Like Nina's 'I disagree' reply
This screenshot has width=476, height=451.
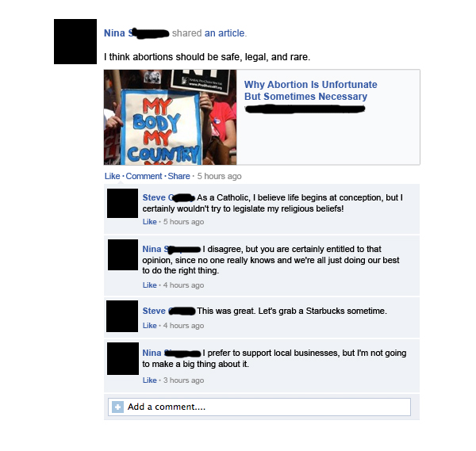(x=150, y=285)
